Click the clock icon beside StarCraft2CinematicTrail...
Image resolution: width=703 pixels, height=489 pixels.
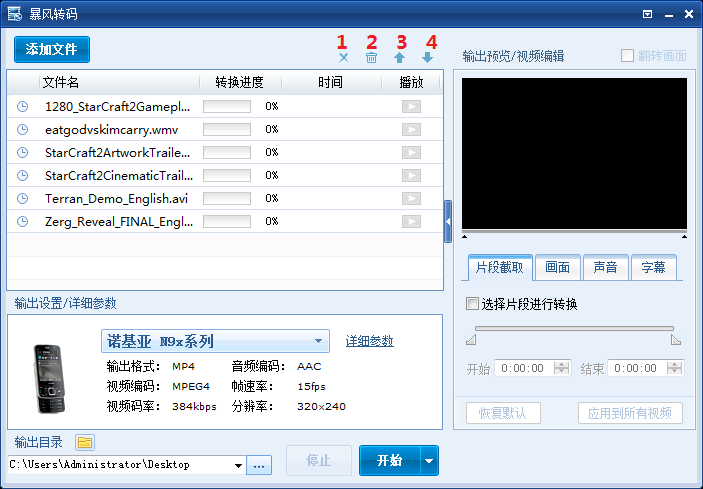tap(22, 175)
